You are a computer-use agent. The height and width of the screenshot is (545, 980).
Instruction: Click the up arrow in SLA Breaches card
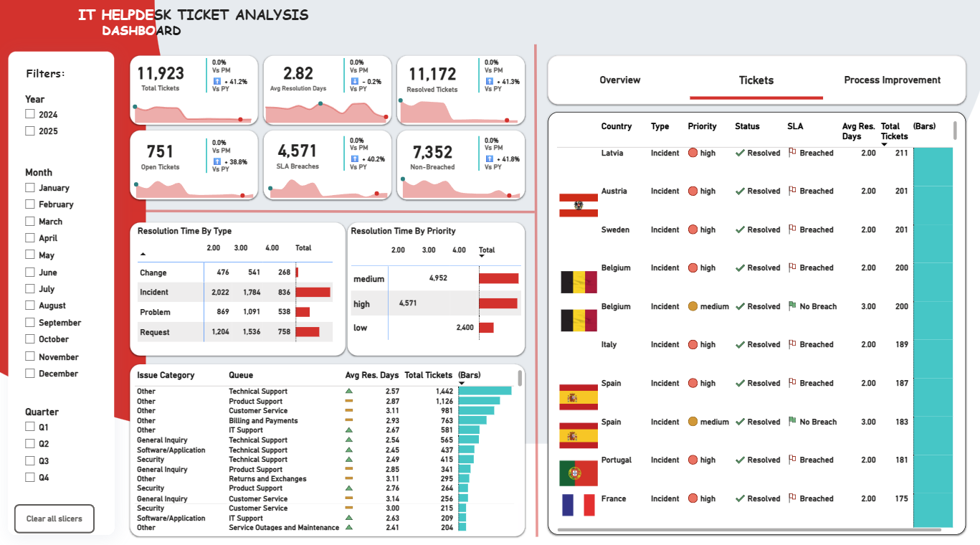(x=354, y=159)
